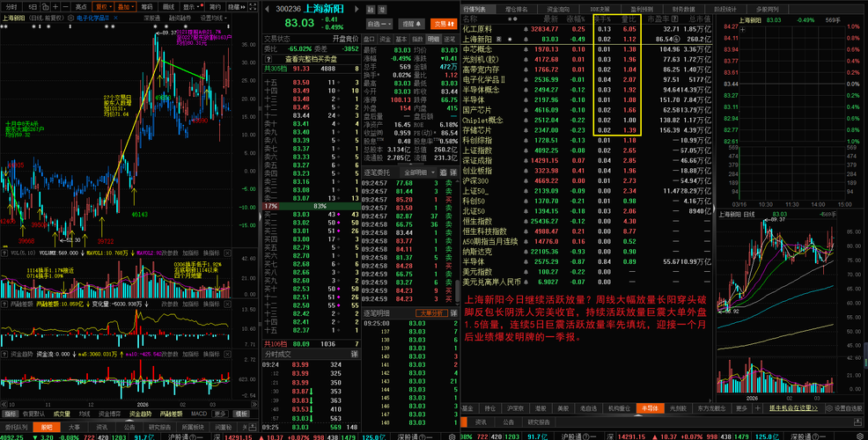Close the 电子化学品II overlay with X

[115, 18]
